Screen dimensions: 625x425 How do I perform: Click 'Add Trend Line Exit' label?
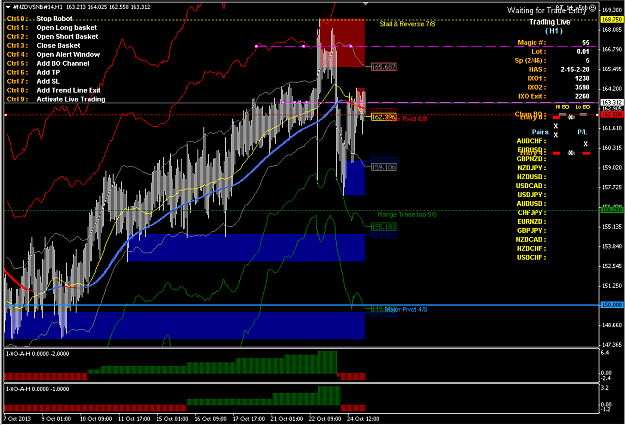69,91
